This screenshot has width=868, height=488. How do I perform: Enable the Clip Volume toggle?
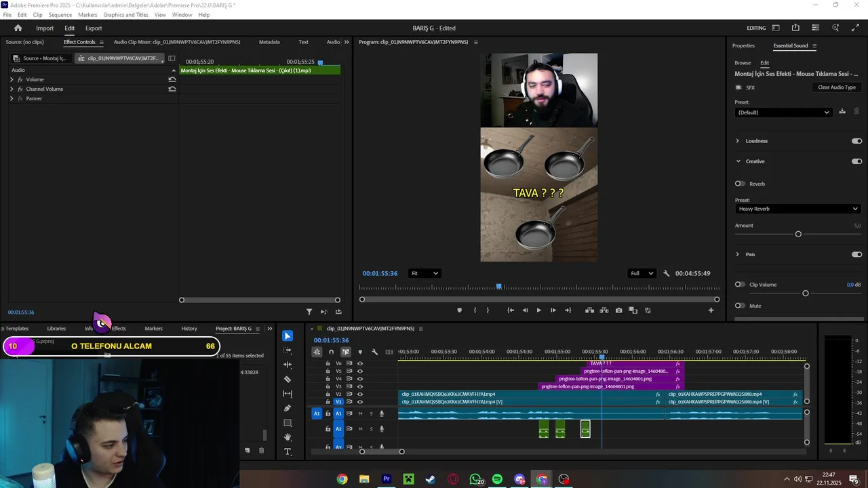click(740, 285)
